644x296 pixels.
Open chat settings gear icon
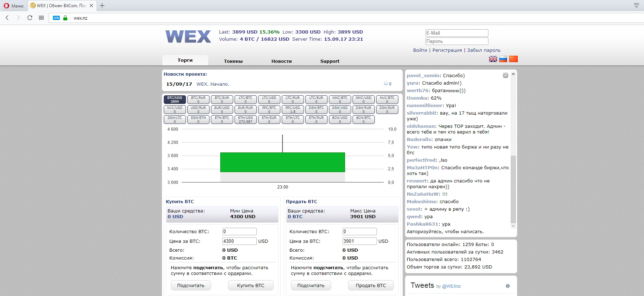506,75
